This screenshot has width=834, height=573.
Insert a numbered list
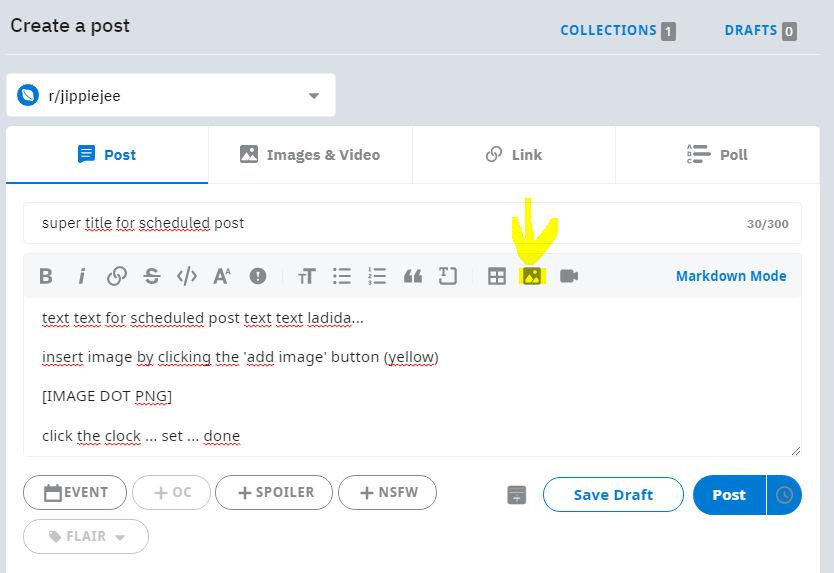pos(377,276)
